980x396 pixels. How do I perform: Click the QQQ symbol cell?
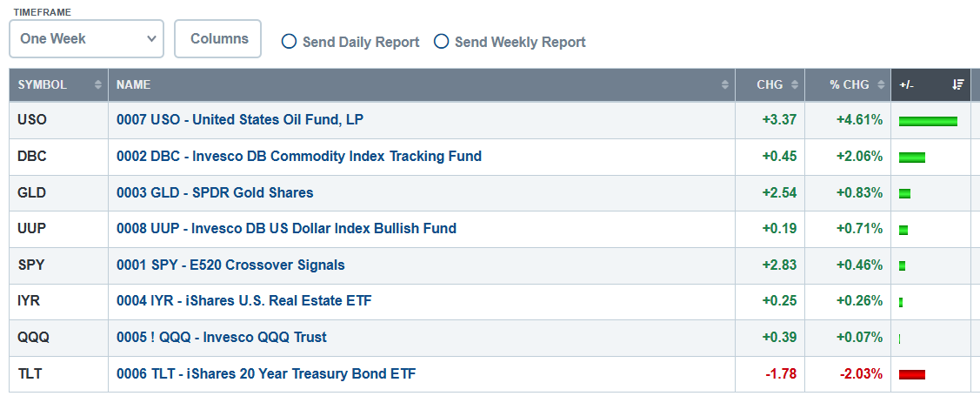point(59,338)
